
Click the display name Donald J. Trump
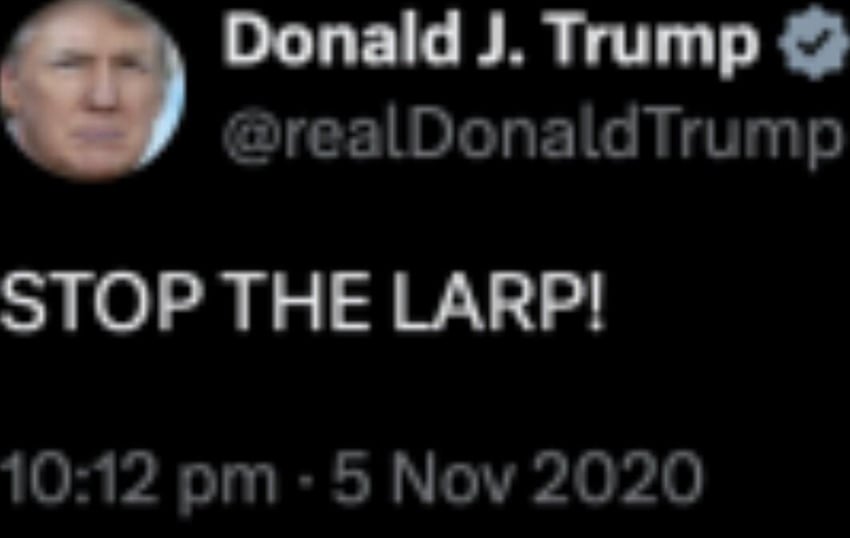coord(491,43)
